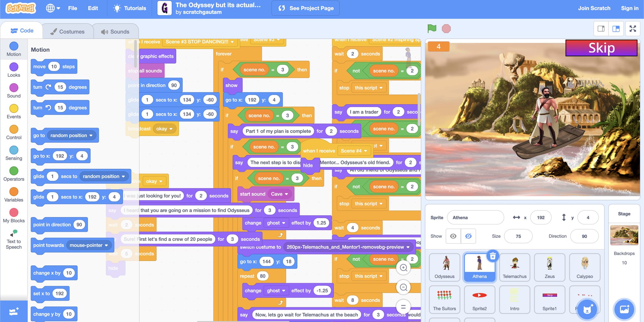Select the Stage backdrop thumbnail
This screenshot has height=322, width=644.
[x=624, y=235]
